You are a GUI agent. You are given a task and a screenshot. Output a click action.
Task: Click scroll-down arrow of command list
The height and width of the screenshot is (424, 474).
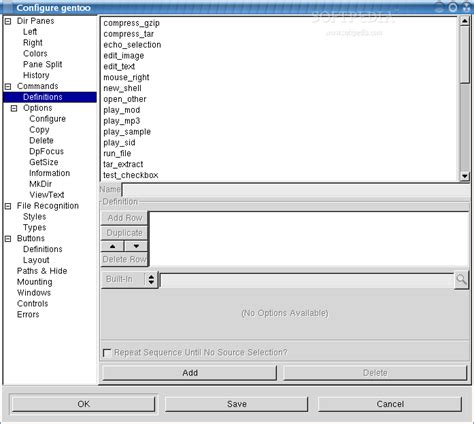[x=464, y=176]
